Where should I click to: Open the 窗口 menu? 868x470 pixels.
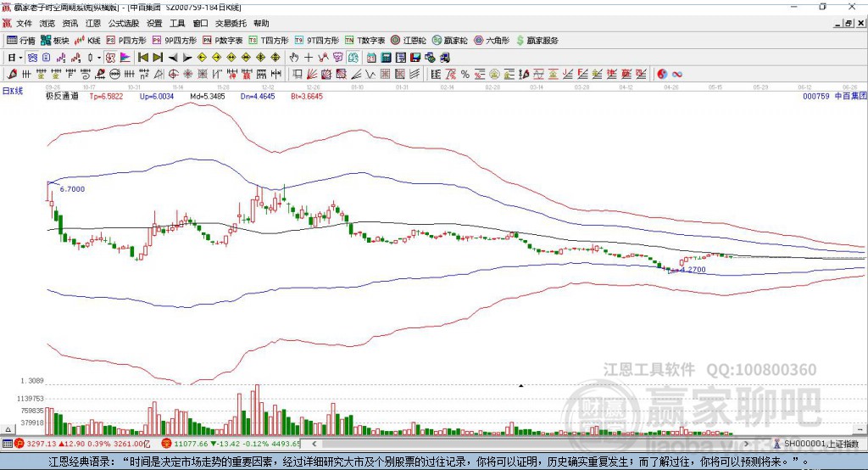200,23
